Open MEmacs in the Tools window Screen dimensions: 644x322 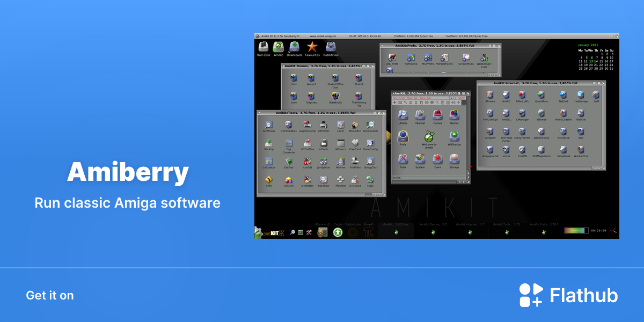340,144
